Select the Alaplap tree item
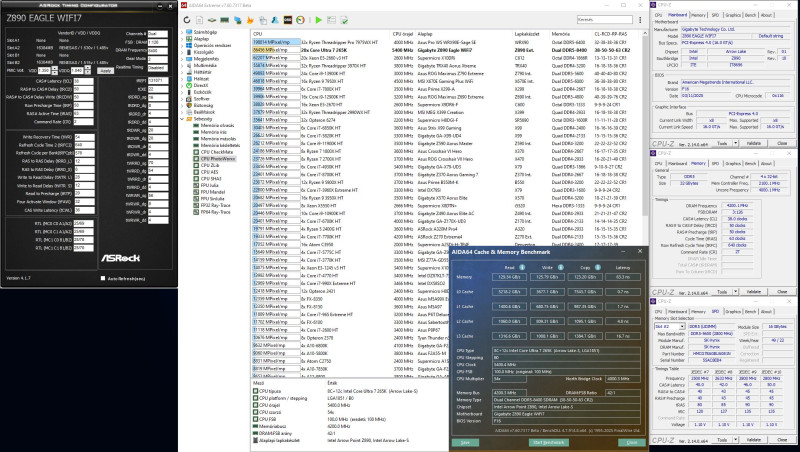800x452 pixels. pyautogui.click(x=201, y=39)
